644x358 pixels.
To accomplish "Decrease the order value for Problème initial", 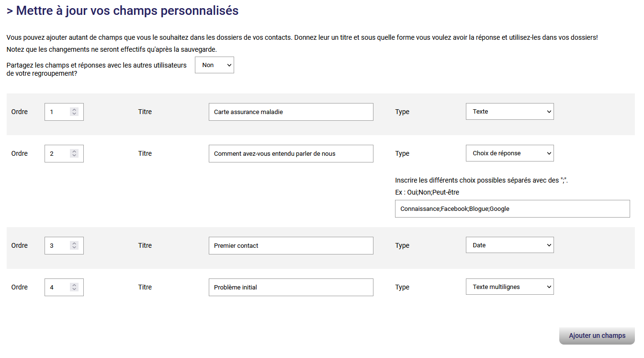I will [74, 289].
